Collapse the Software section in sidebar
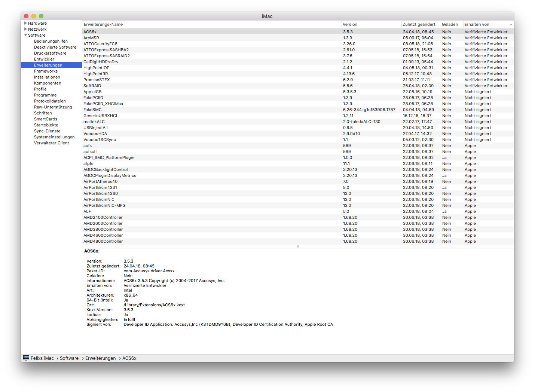Image resolution: width=535 pixels, height=392 pixels. [25, 35]
